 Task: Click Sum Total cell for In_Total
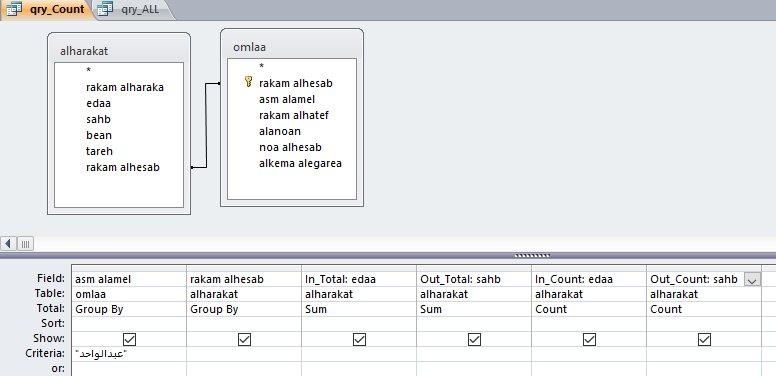359,309
